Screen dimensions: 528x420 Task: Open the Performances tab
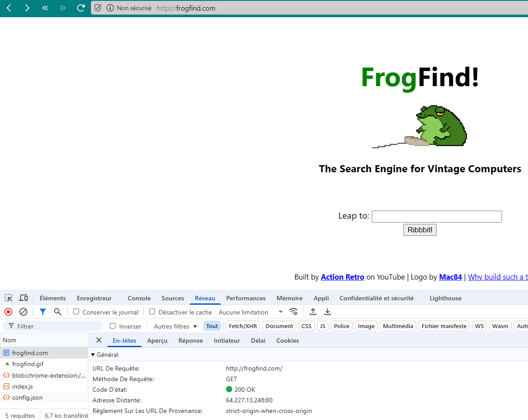(246, 298)
